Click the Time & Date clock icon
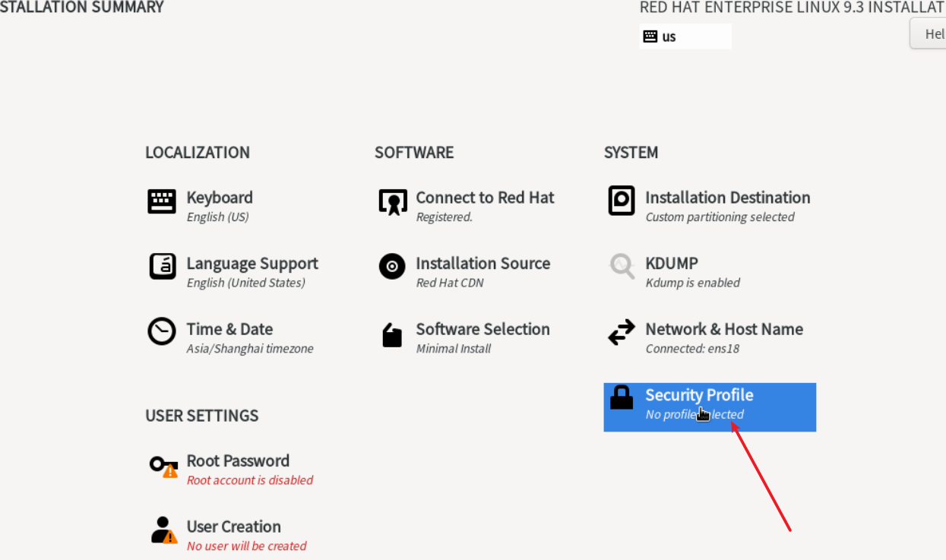This screenshot has width=946, height=560. (162, 332)
